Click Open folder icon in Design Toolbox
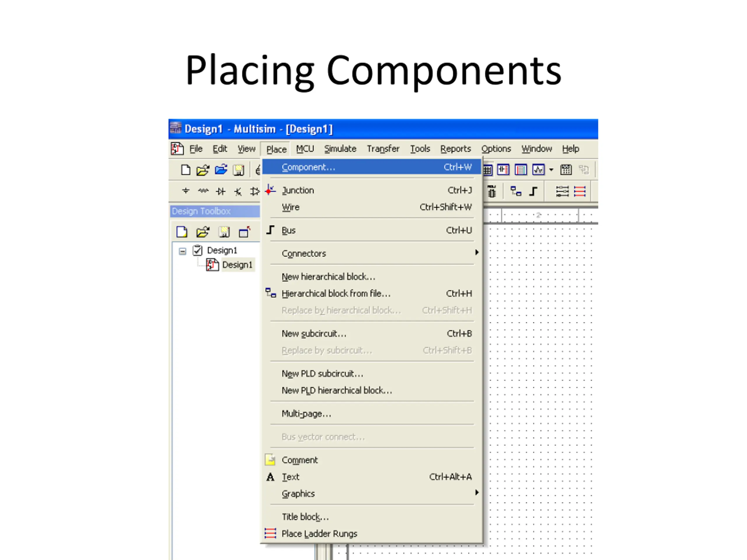Viewport: 747px width, 560px height. (x=203, y=232)
